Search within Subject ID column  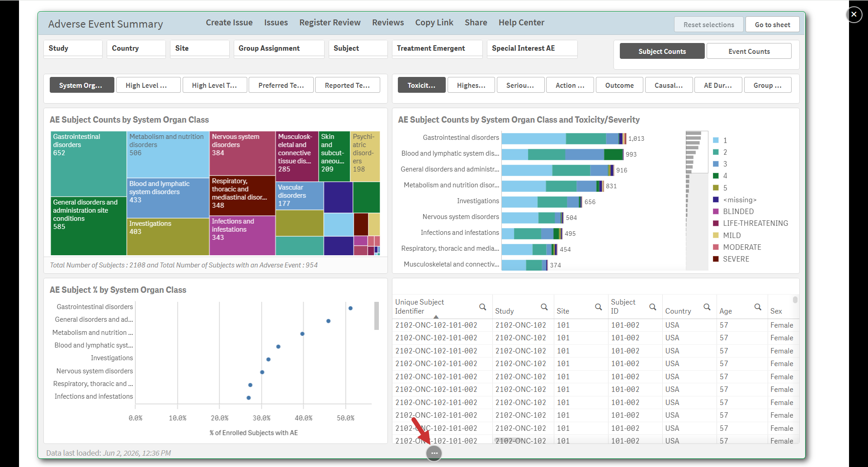click(652, 307)
